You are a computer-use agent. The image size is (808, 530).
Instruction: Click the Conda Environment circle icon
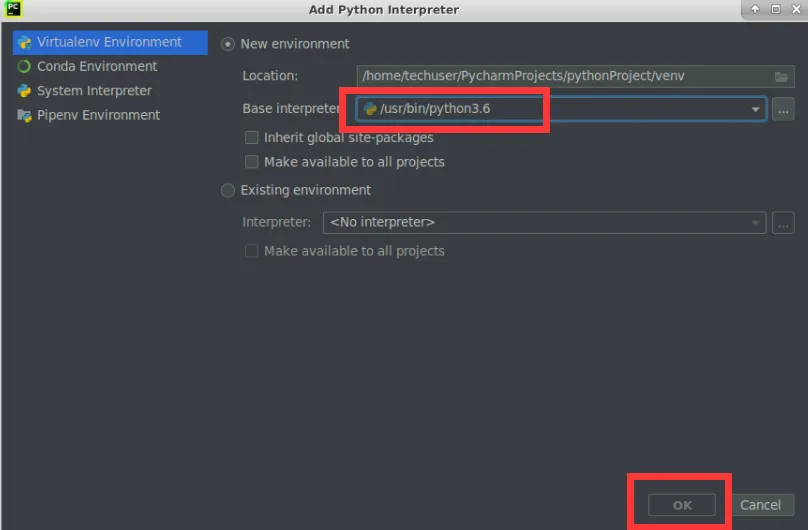[x=24, y=66]
